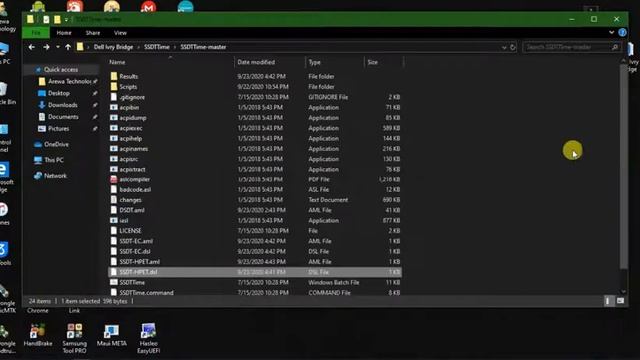Viewport: 640px width, 360px height.
Task: Select SSDT-EC.aml file
Action: (x=136, y=241)
